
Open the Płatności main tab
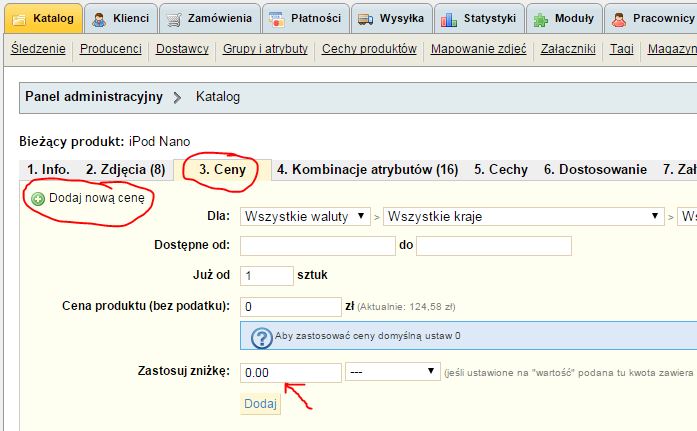(x=306, y=18)
